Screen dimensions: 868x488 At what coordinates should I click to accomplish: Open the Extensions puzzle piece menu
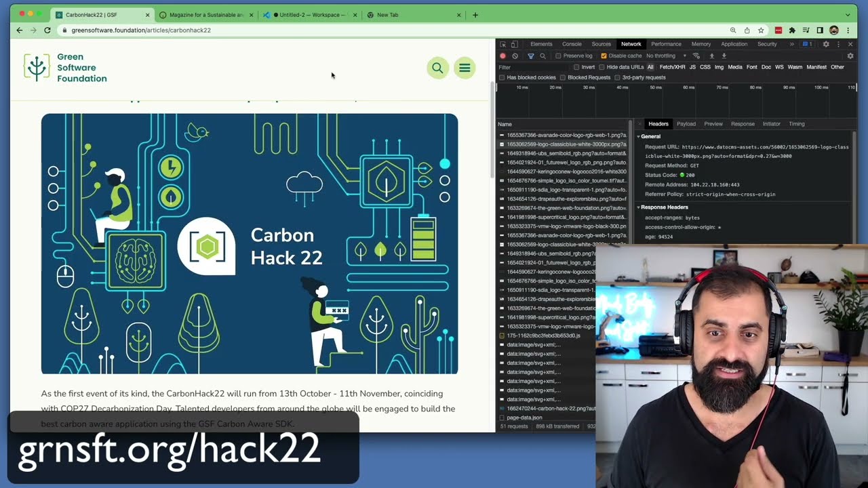pyautogui.click(x=792, y=30)
